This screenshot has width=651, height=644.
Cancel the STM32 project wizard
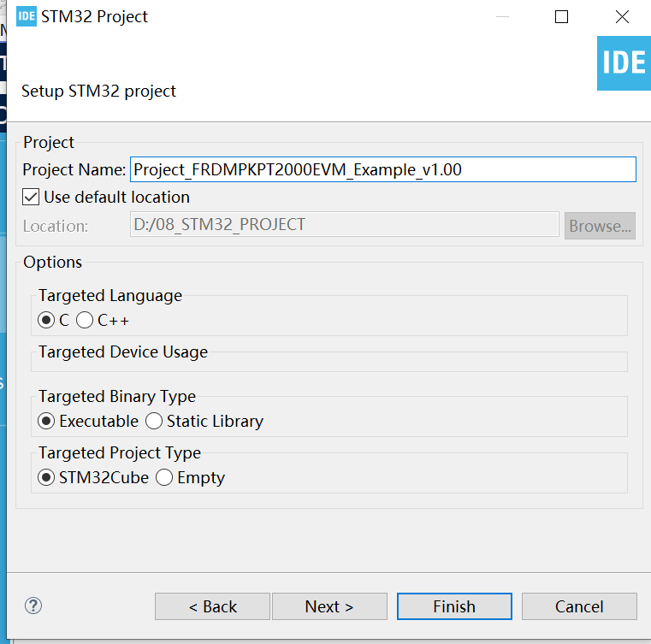click(x=579, y=606)
